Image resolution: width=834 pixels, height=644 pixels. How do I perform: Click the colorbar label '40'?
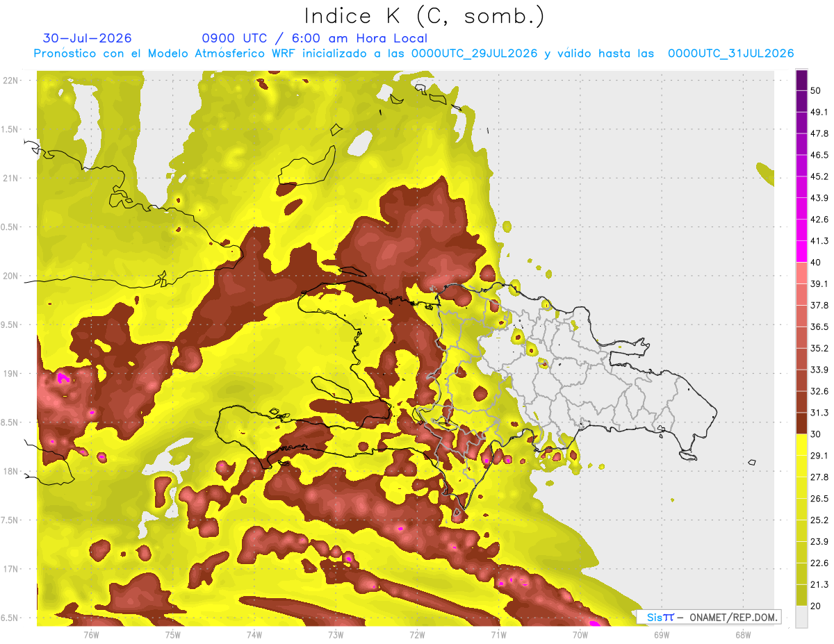pos(817,263)
